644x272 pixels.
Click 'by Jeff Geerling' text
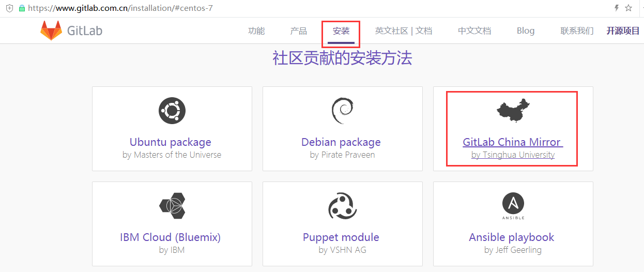click(513, 250)
